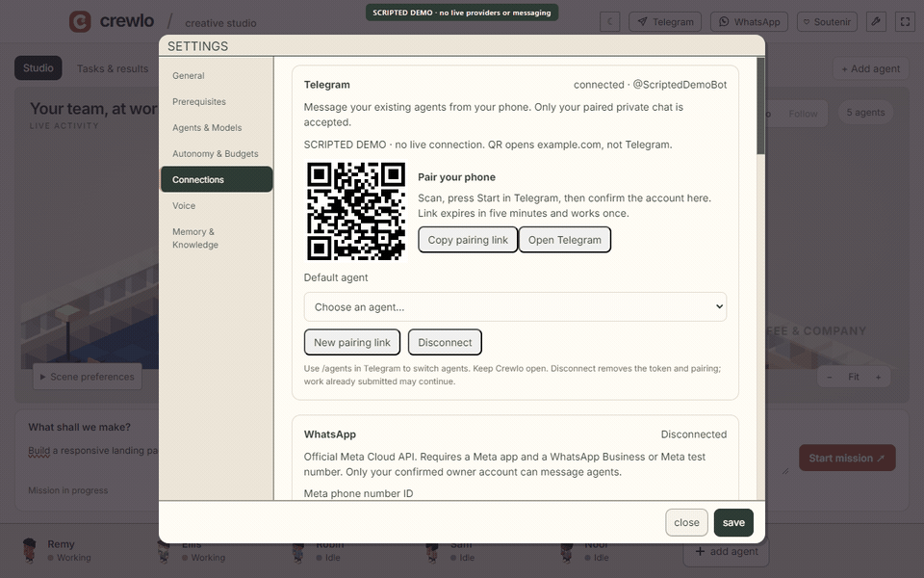Save the settings
The image size is (924, 578).
click(x=733, y=522)
